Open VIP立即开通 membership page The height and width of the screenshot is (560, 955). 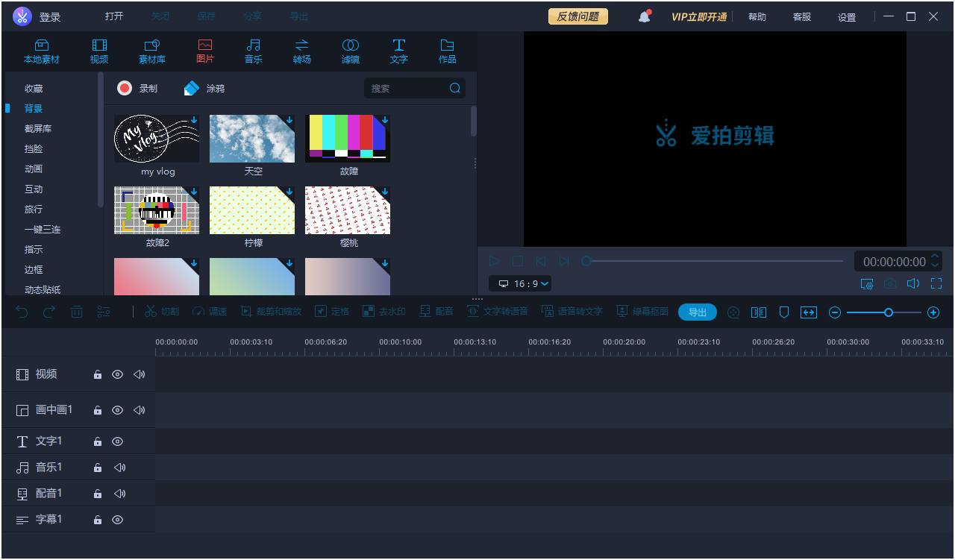700,16
